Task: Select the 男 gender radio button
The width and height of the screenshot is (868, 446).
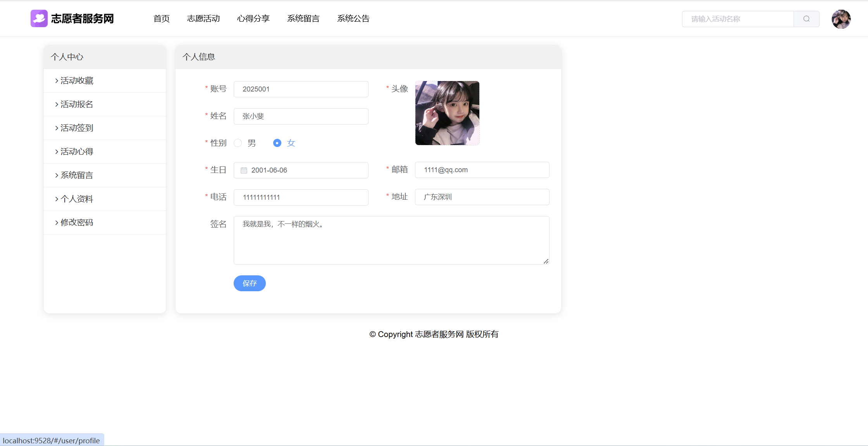Action: pos(238,143)
